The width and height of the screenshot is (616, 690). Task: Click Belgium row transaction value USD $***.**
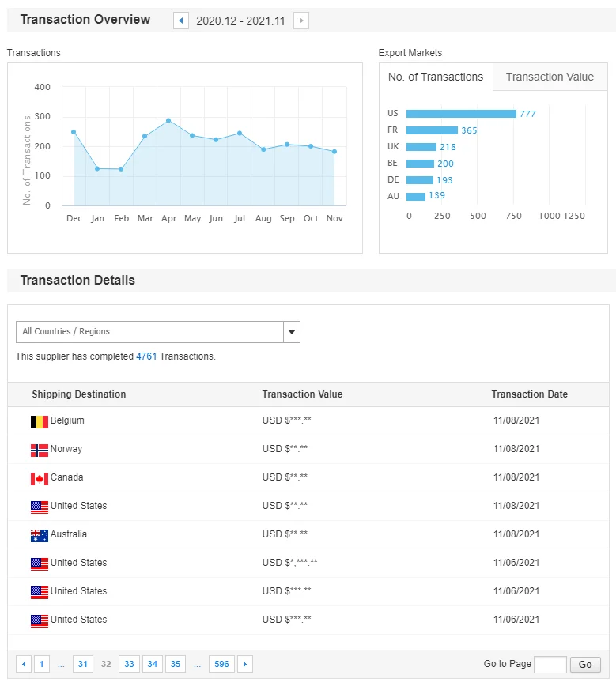point(286,420)
